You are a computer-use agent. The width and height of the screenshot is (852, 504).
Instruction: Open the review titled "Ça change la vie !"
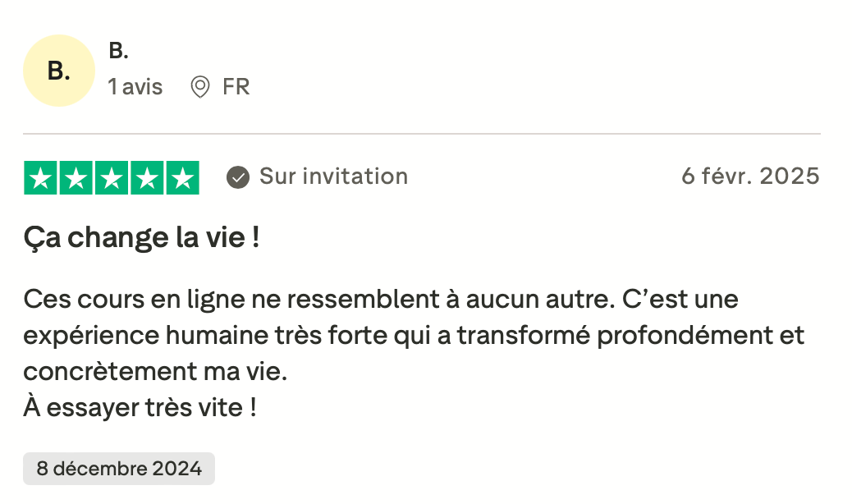point(141,238)
